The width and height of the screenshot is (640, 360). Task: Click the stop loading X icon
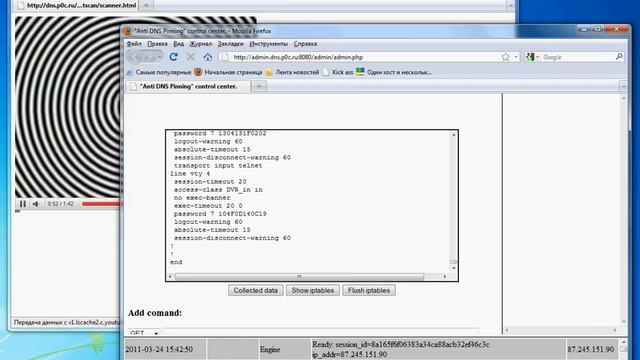point(191,57)
